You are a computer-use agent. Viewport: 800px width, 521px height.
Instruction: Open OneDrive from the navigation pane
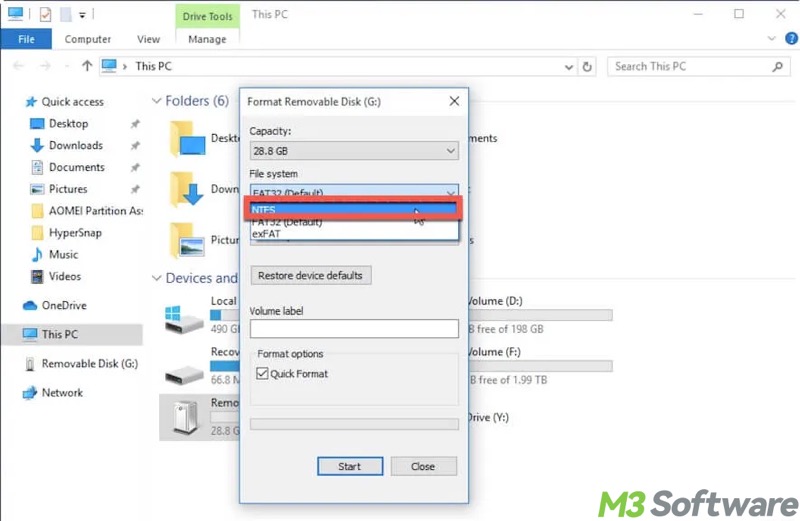click(30, 306)
